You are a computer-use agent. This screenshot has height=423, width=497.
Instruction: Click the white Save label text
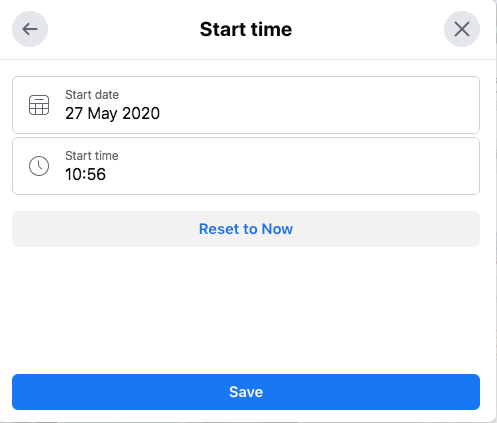click(246, 392)
